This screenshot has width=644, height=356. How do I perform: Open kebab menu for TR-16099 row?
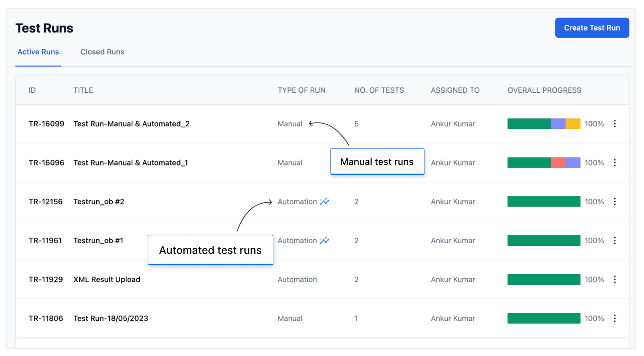(615, 124)
